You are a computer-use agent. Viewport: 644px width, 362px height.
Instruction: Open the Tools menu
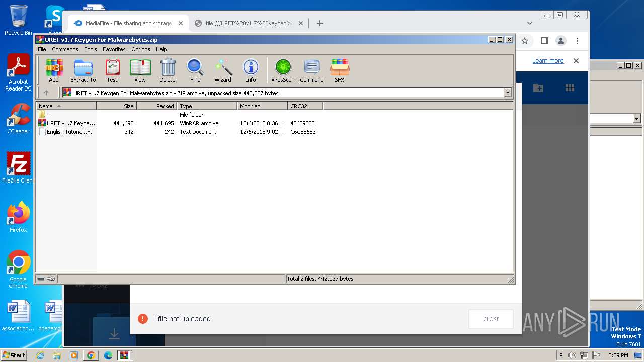pyautogui.click(x=91, y=49)
